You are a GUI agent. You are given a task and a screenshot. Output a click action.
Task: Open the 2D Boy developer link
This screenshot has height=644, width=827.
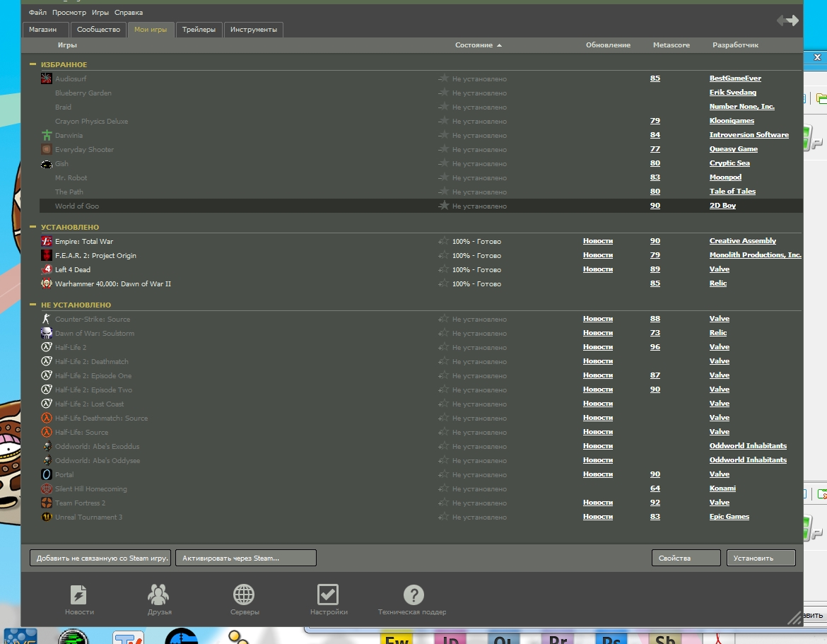coord(722,205)
